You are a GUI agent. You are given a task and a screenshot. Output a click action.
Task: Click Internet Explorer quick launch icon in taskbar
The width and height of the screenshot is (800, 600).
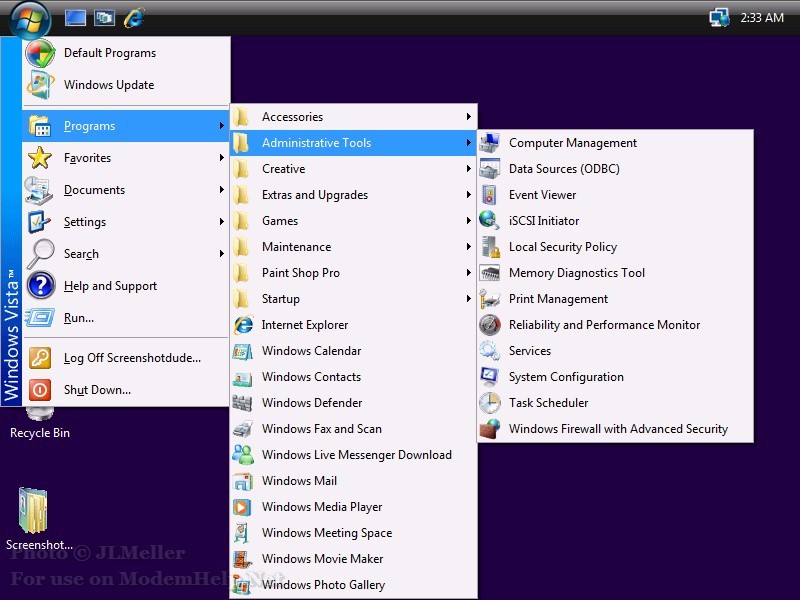[x=133, y=18]
